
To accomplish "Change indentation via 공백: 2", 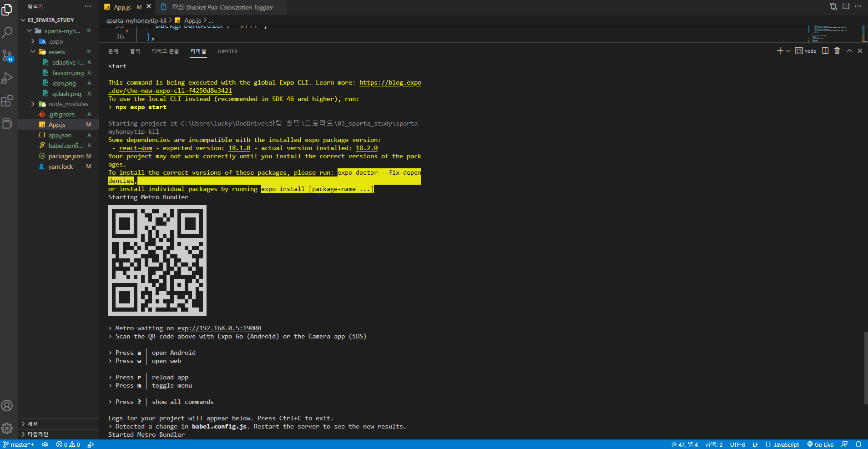I will [714, 444].
